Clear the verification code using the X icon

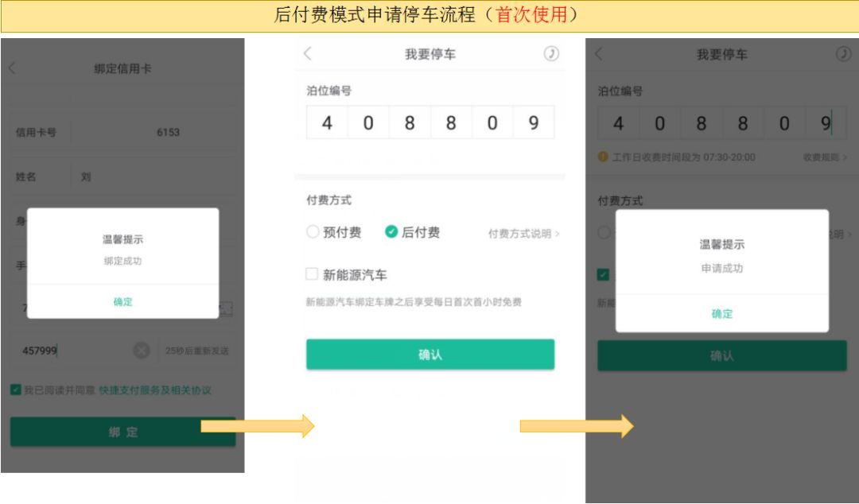[142, 348]
